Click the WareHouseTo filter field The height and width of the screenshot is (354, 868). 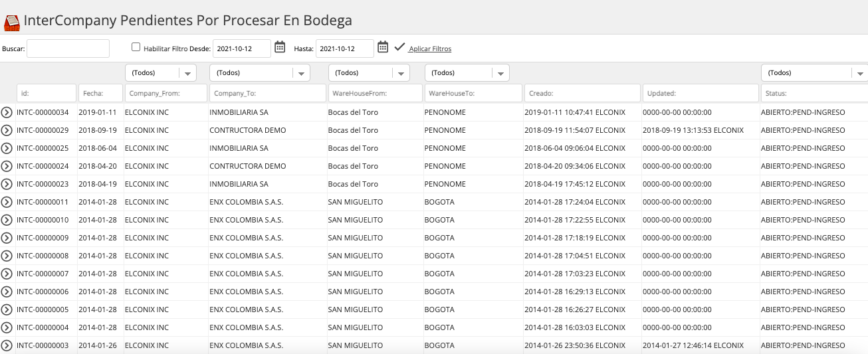[x=473, y=94]
